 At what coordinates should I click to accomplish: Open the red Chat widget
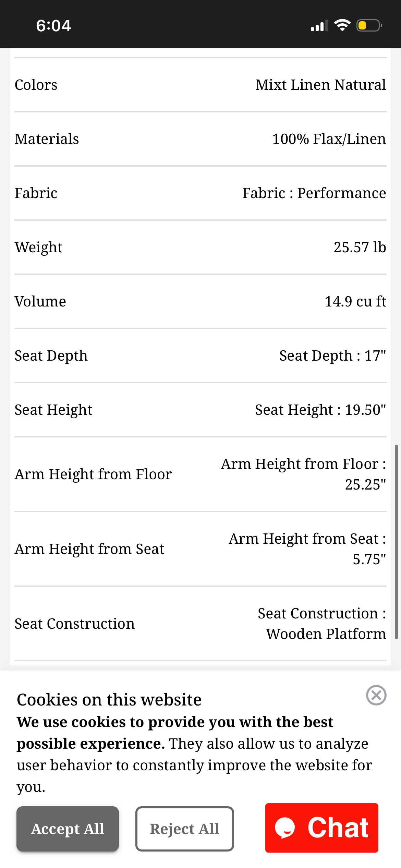(x=321, y=828)
